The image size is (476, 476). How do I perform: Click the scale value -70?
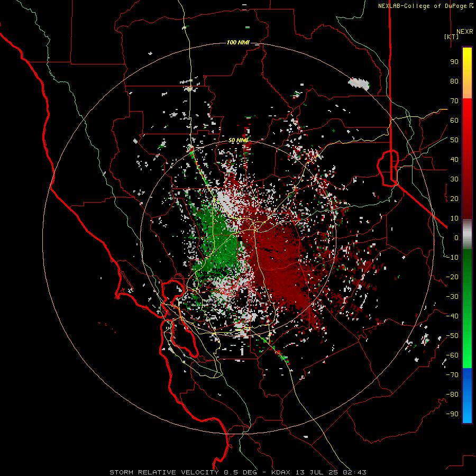(x=452, y=375)
